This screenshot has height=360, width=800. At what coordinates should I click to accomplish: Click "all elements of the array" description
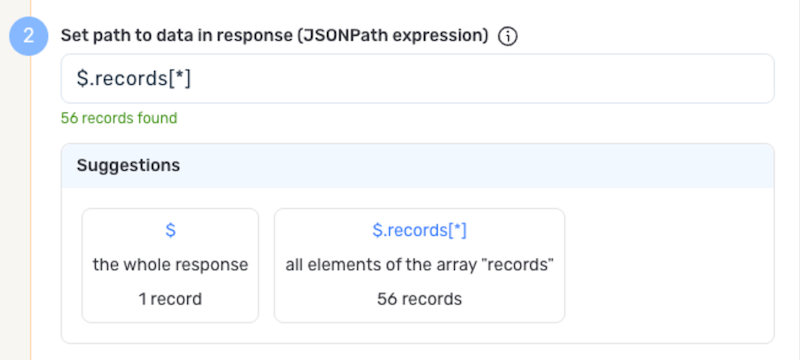[x=419, y=265]
